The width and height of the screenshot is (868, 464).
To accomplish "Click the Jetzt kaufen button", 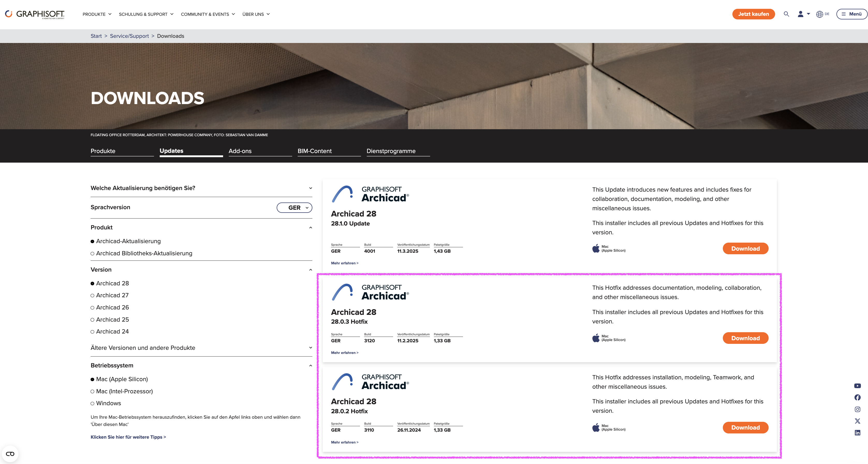I will coord(753,14).
